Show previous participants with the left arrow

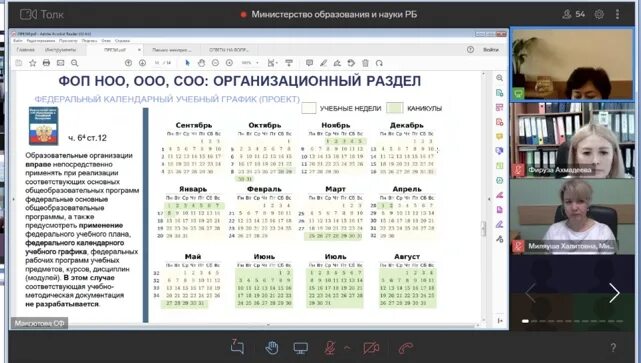531,293
